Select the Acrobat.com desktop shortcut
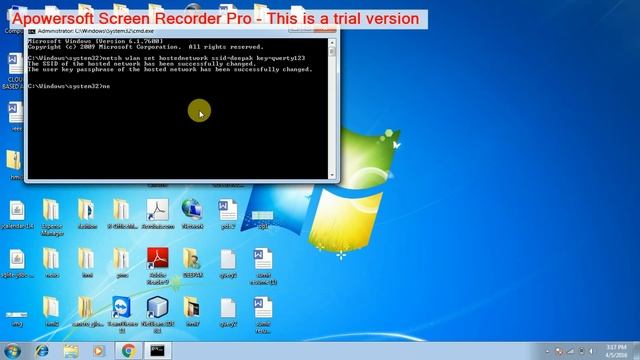The image size is (640, 360). pos(158,214)
